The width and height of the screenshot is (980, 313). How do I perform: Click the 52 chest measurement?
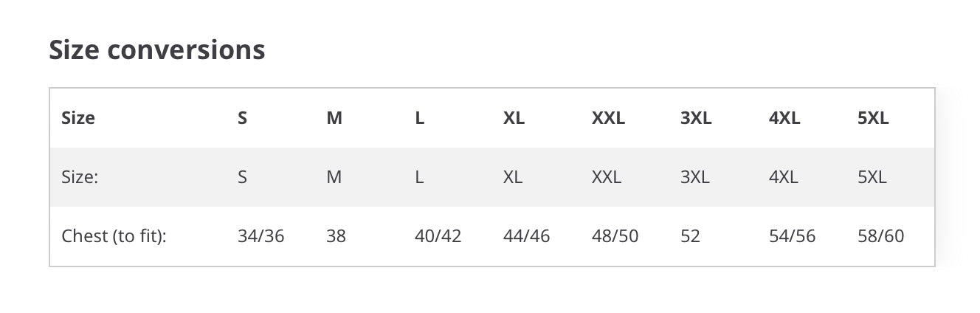click(690, 236)
